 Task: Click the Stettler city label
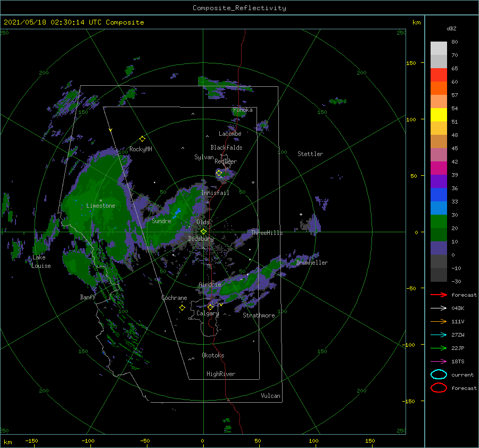click(310, 154)
